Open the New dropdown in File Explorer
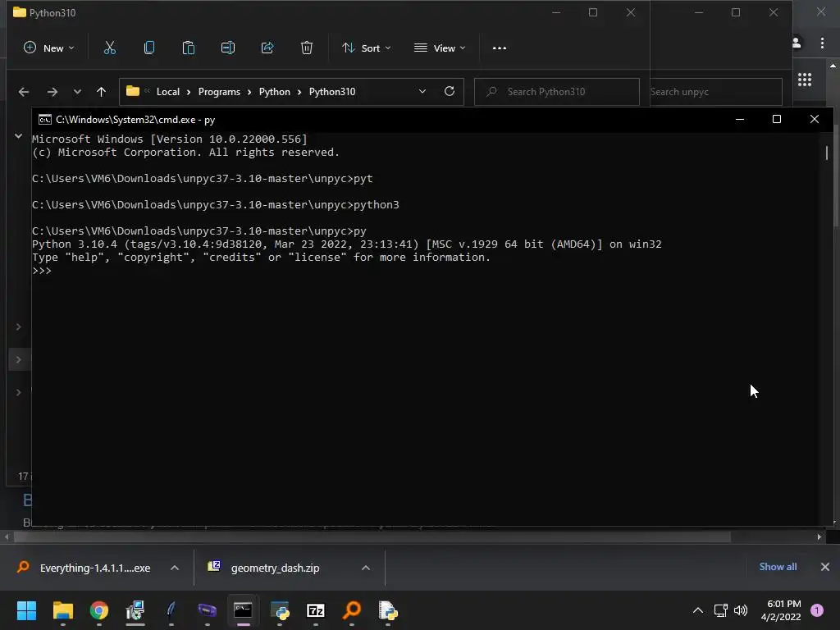This screenshot has height=630, width=840. tap(48, 48)
